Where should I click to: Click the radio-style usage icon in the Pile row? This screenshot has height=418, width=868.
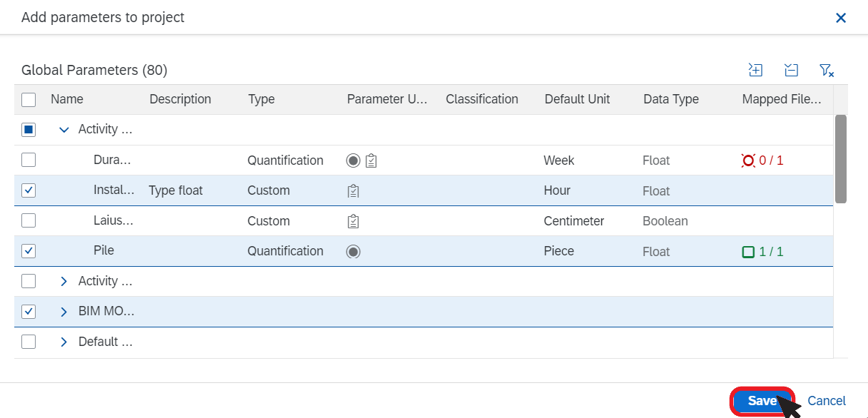[x=353, y=251]
